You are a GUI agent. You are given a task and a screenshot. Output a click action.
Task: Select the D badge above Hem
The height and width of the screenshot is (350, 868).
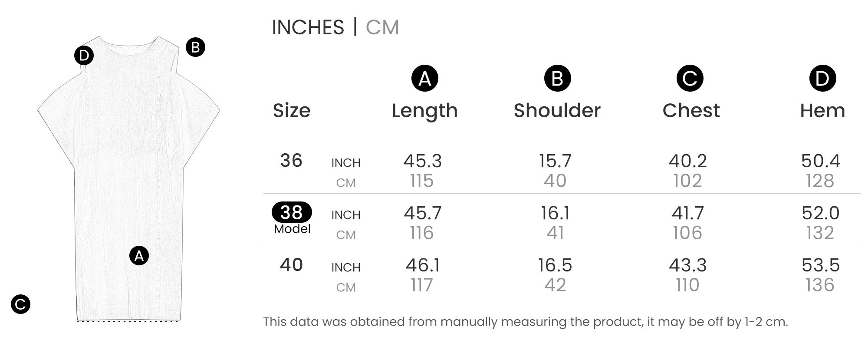point(822,79)
